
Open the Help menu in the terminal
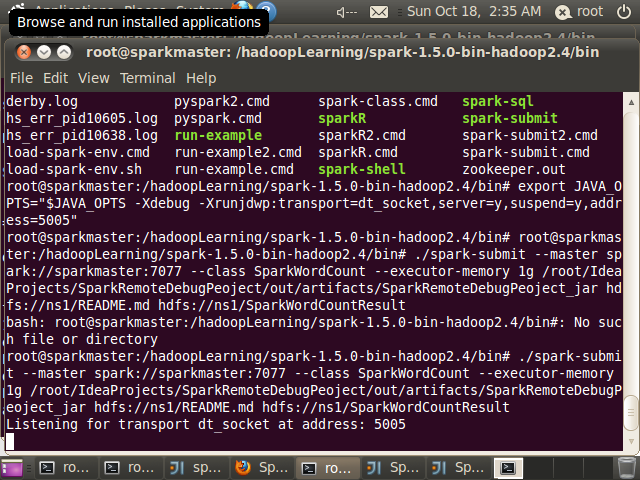click(201, 78)
